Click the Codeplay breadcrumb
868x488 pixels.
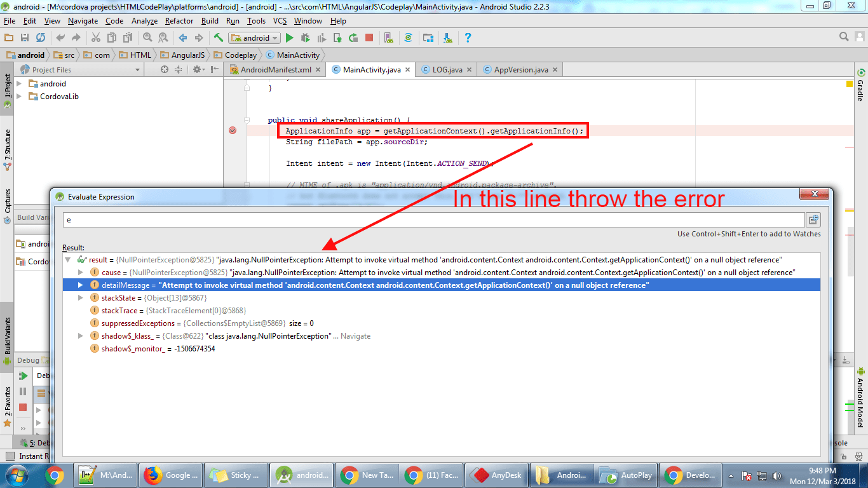235,55
